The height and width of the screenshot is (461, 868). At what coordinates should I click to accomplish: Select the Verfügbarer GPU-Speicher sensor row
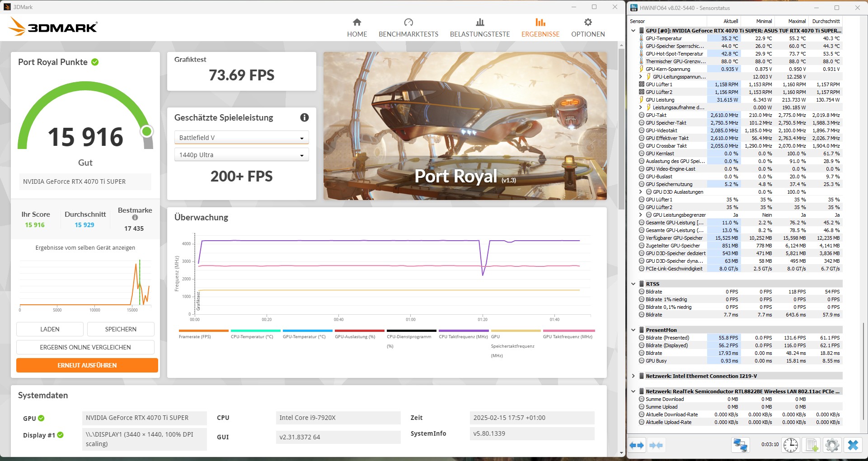point(740,238)
